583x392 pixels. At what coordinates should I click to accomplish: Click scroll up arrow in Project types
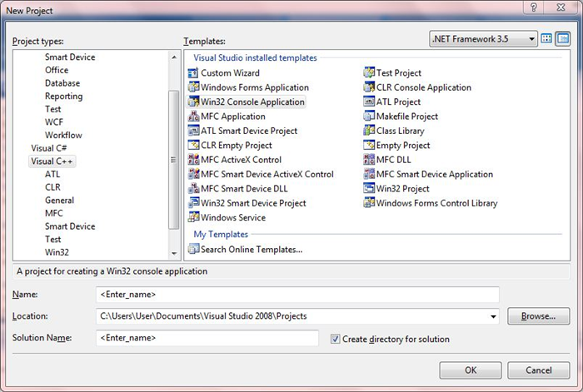point(173,57)
